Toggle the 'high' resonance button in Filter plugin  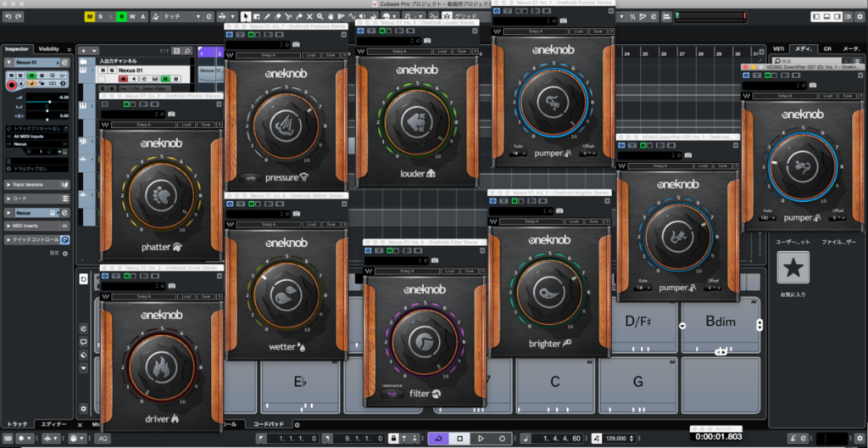392,395
